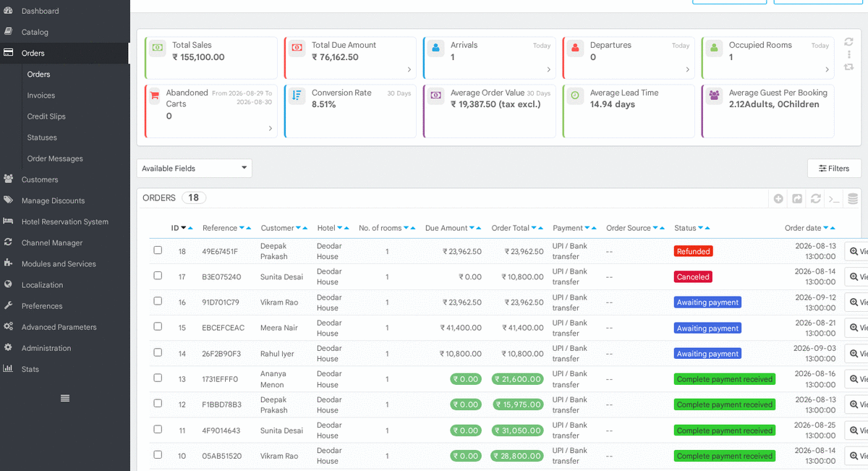Expand the Occupied Rooms card chevron
The image size is (868, 471).
click(x=827, y=69)
